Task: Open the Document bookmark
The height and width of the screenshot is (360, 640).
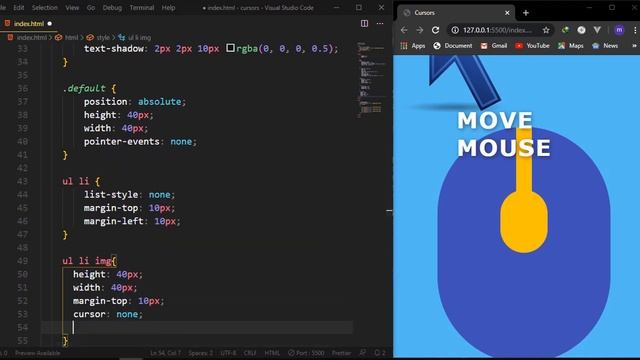Action: point(453,46)
